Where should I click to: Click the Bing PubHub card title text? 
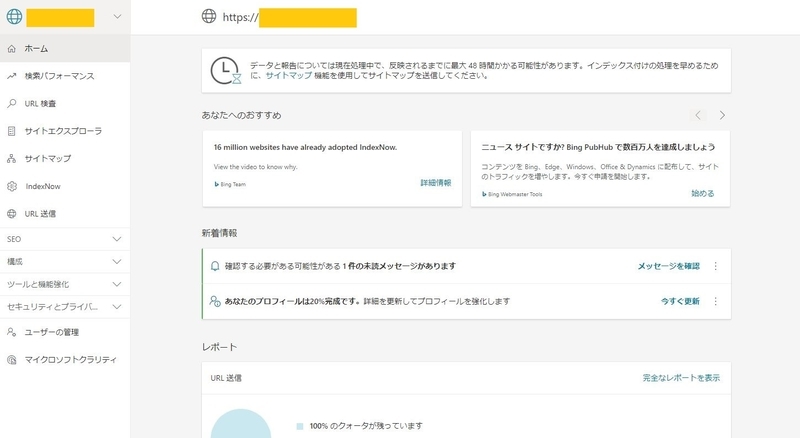[x=598, y=147]
